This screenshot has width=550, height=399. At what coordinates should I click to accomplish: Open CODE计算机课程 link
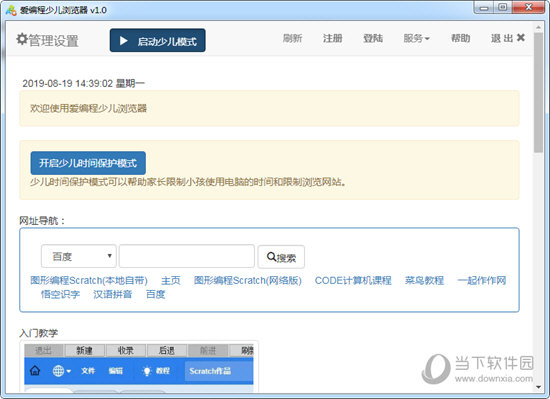coord(353,280)
